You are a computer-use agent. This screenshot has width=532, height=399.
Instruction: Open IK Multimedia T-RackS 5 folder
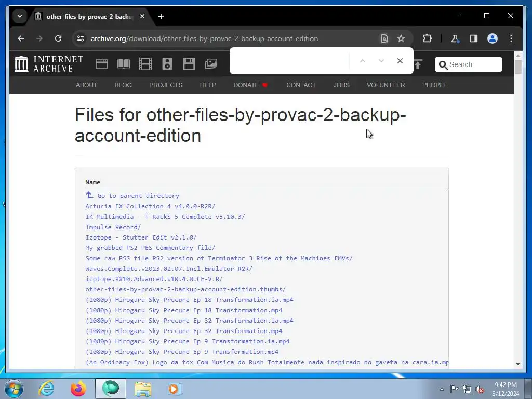(x=165, y=217)
